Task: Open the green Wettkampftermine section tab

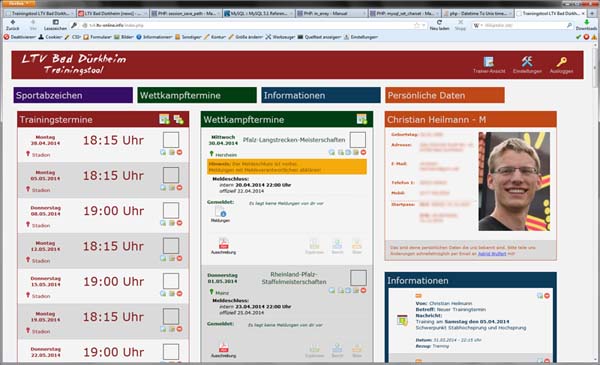Action: pyautogui.click(x=197, y=95)
